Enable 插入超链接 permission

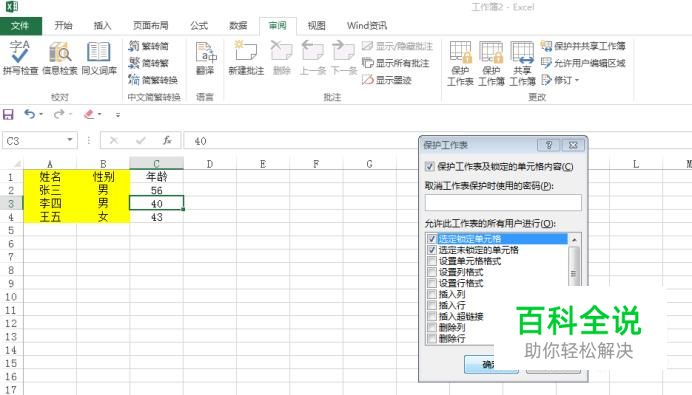(432, 316)
